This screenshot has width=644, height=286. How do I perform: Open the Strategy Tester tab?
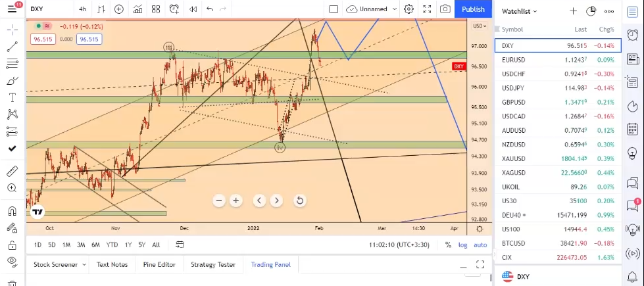212,265
